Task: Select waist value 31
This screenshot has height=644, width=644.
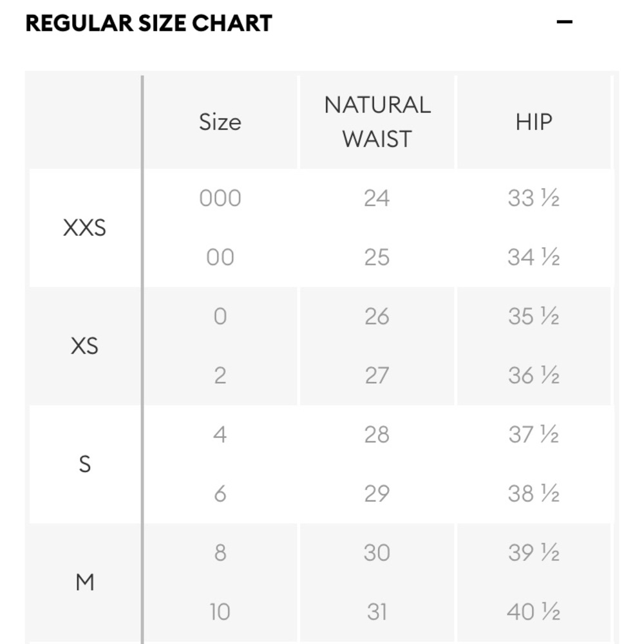Action: (x=377, y=612)
